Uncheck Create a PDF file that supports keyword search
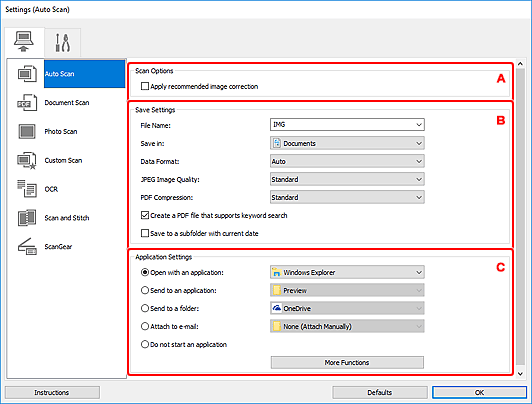This screenshot has height=404, width=532. 145,215
